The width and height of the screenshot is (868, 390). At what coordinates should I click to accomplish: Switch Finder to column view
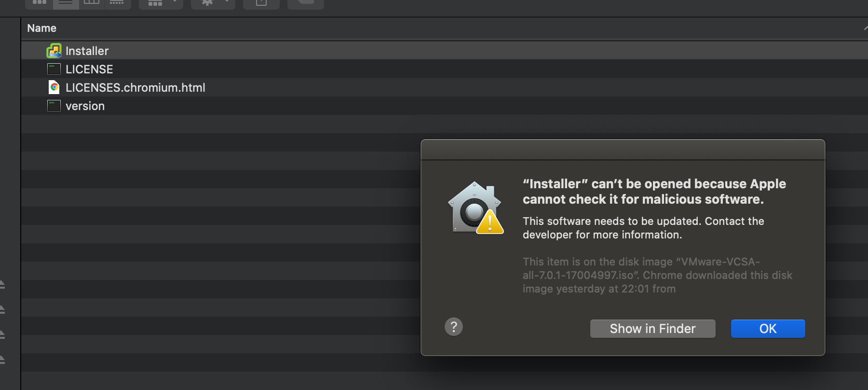(x=92, y=2)
